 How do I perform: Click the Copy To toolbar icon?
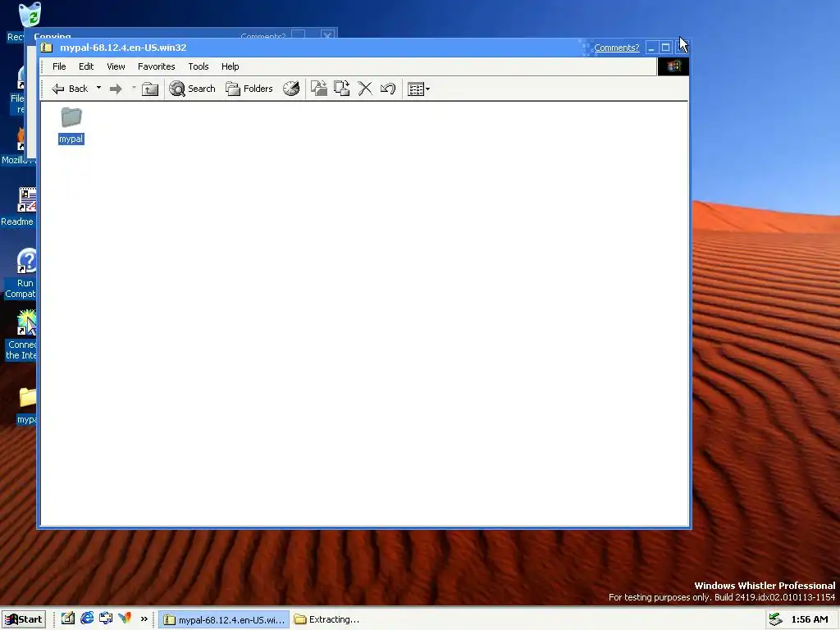(342, 89)
